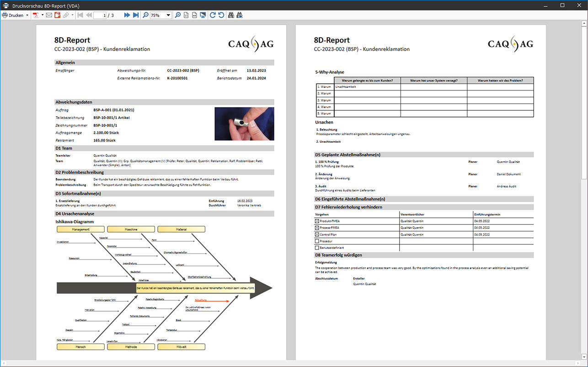Image resolution: width=588 pixels, height=367 pixels.
Task: Click the Drucken print button
Action: coord(12,15)
